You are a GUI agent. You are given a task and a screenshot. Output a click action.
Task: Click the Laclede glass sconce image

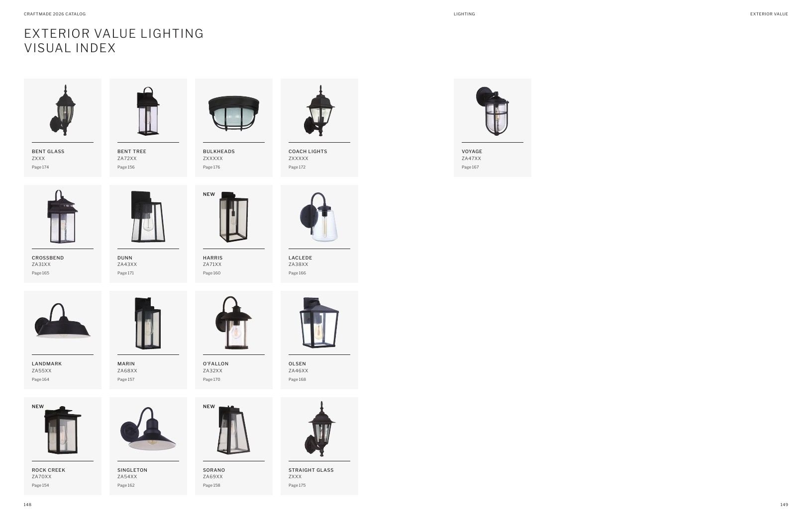pyautogui.click(x=319, y=216)
